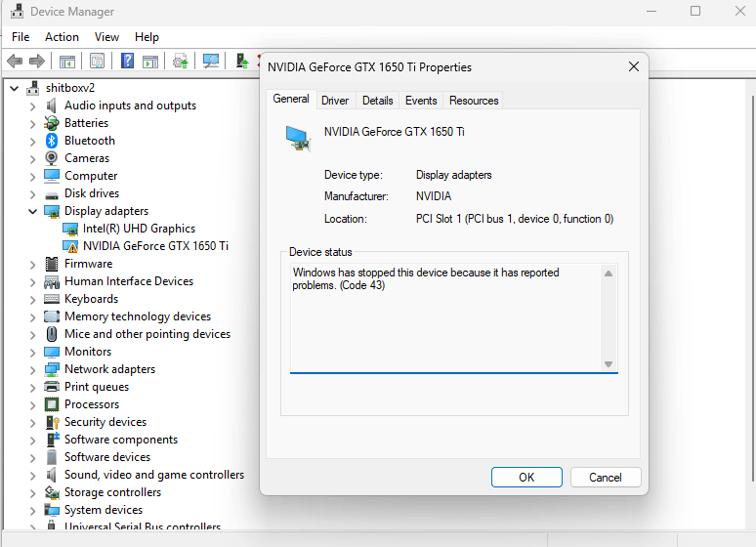Click the PCI Slot 1 location text

click(x=515, y=219)
